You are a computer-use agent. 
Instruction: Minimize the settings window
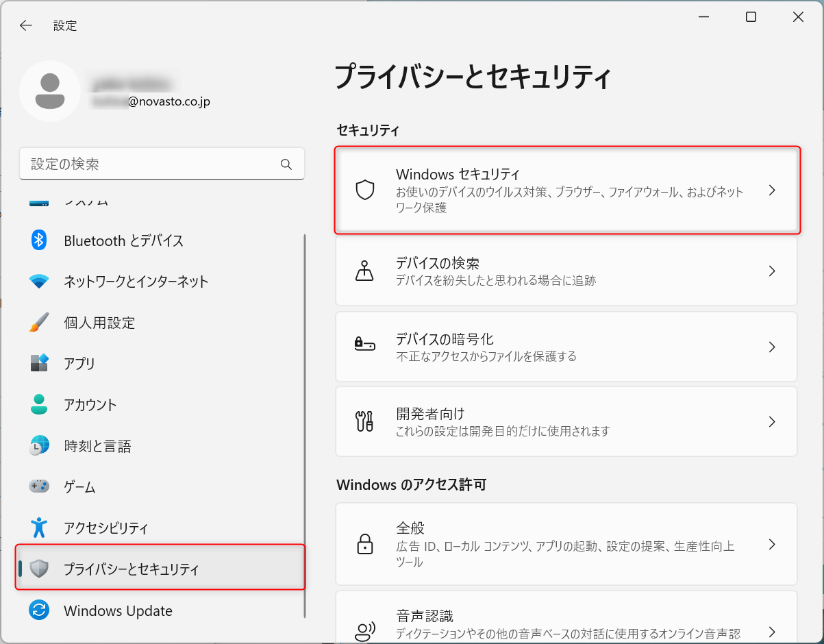click(x=704, y=17)
